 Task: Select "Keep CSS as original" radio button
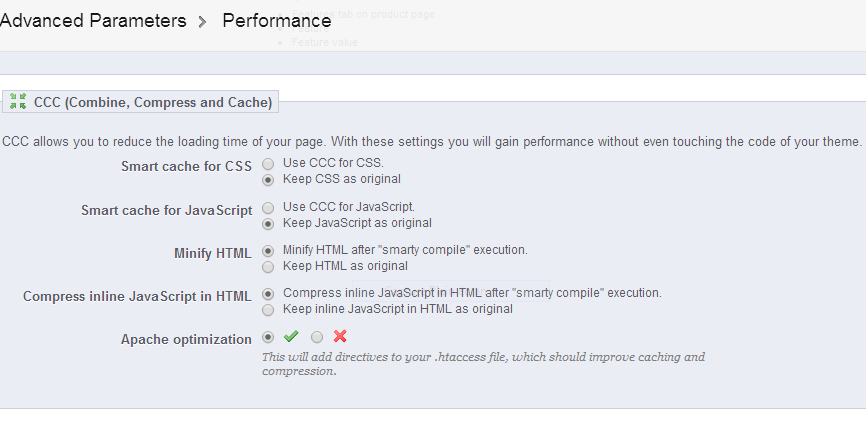(x=268, y=180)
